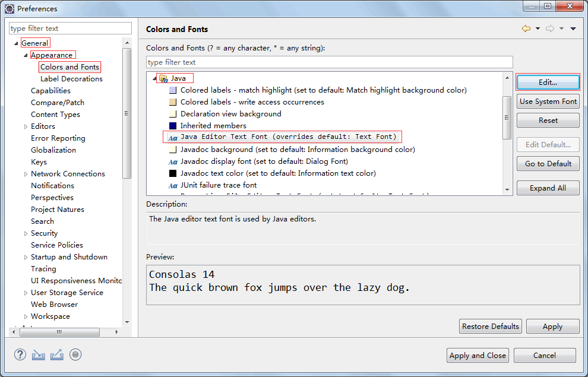Click the Colors and Fonts filter field
This screenshot has width=588, height=377.
click(329, 62)
